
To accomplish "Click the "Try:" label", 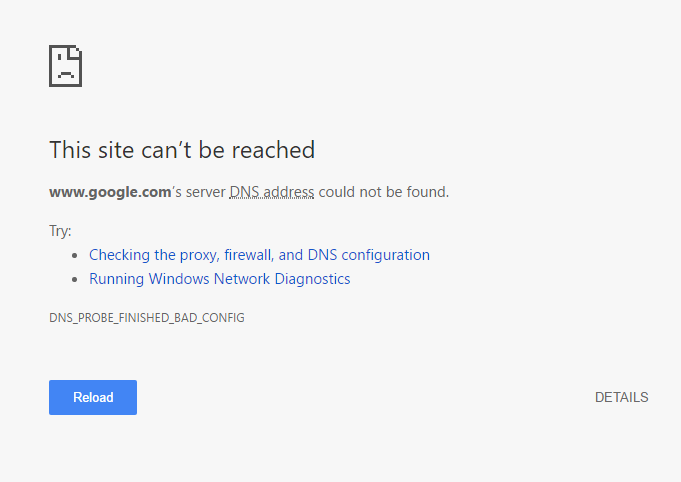I will (60, 231).
